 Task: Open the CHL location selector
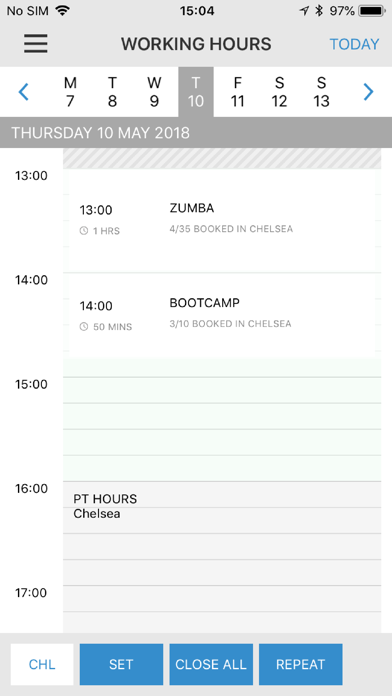(x=42, y=664)
